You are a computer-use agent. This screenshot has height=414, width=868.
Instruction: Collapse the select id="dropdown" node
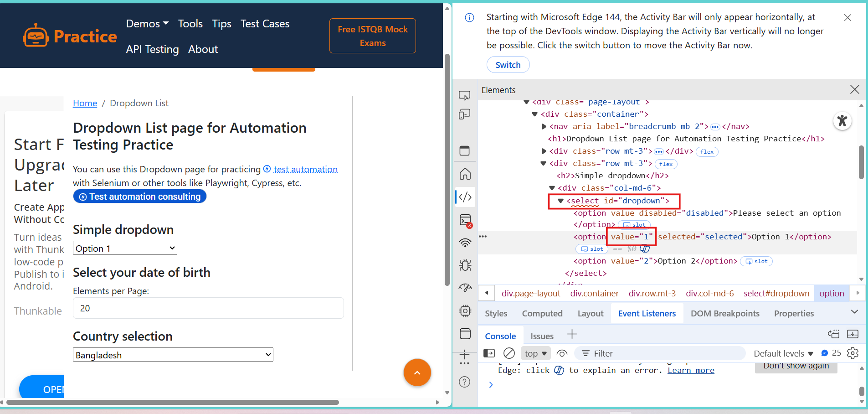click(560, 201)
